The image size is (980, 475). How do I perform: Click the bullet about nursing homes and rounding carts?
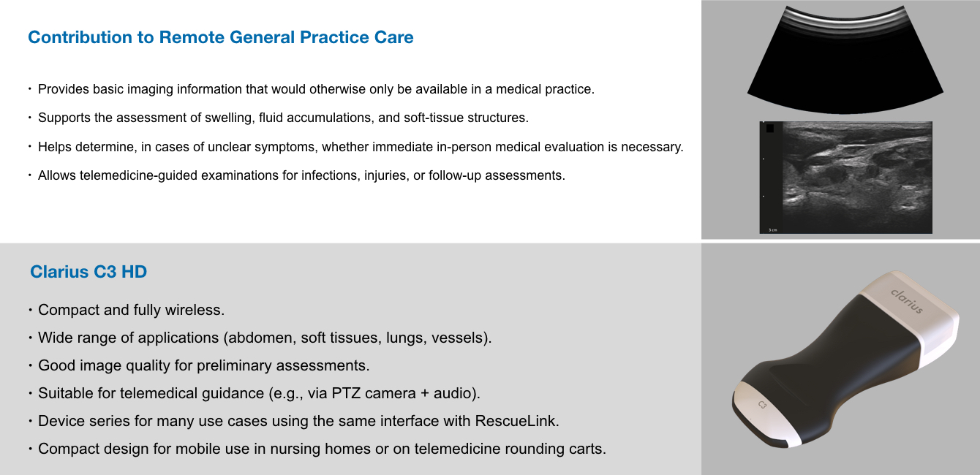(322, 449)
